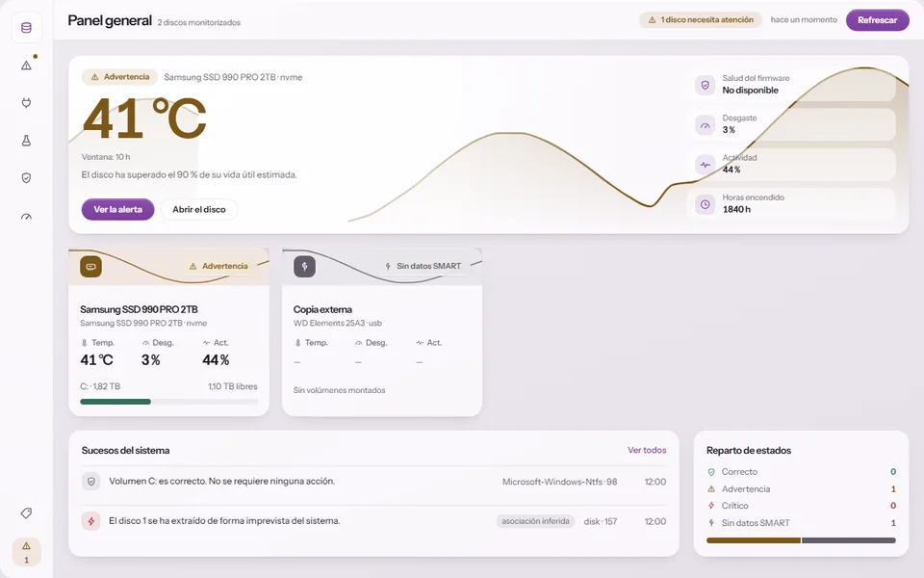
Task: Click the 'Ventana: 10 h' label
Action: click(106, 157)
